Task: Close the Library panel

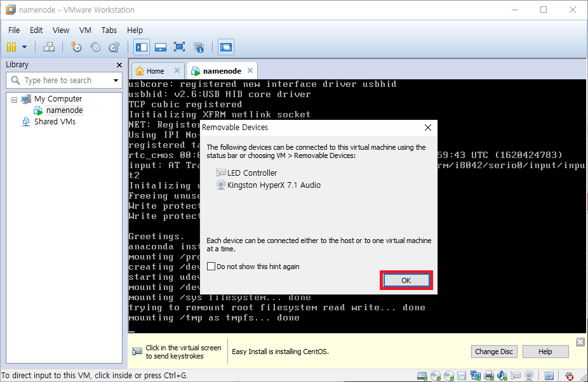Action: 119,65
